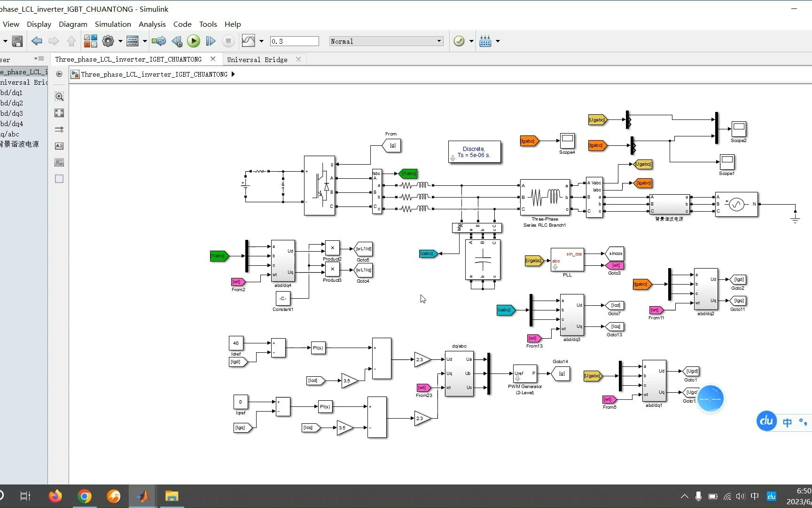Click the Baidu du floating icon
The image size is (812, 508).
pyautogui.click(x=766, y=421)
